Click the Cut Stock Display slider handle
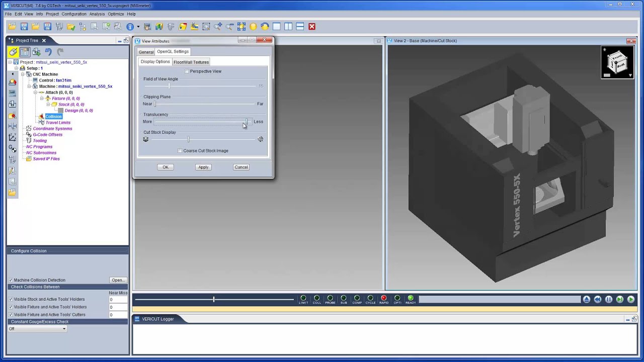 [188, 139]
